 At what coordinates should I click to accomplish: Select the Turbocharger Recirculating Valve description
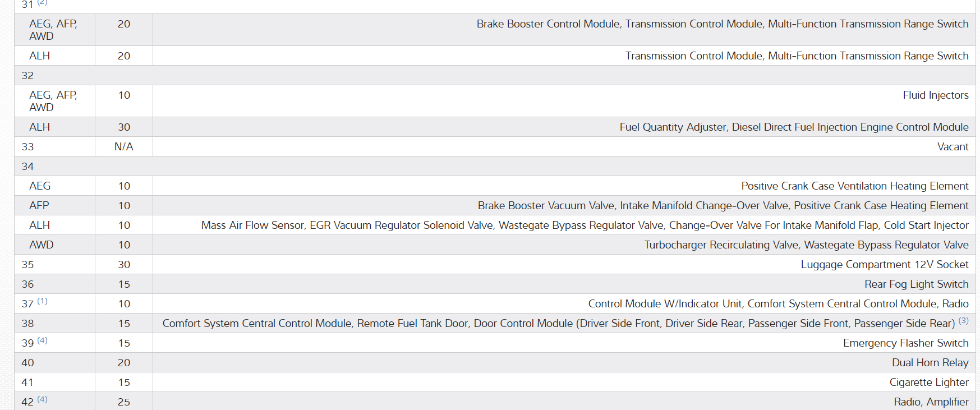tap(806, 245)
